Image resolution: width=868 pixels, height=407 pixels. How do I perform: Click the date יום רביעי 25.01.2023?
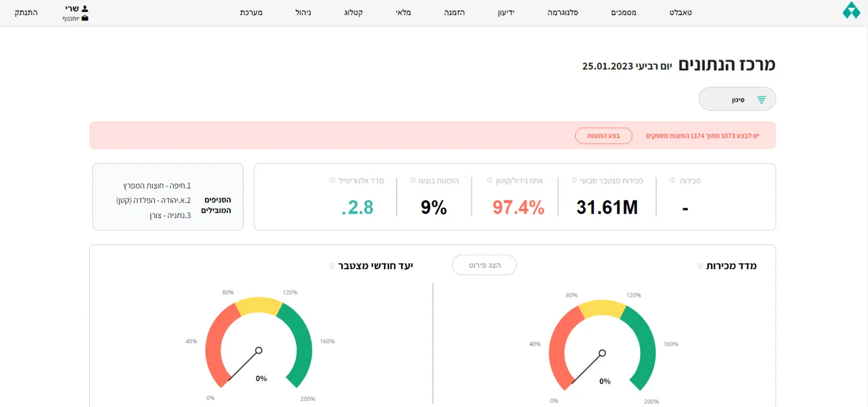tap(627, 66)
